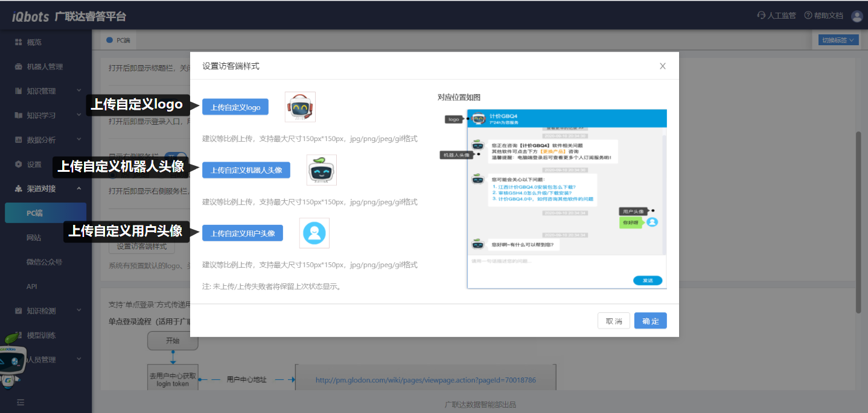The image size is (868, 413).
Task: Select the 网站 channel menu item
Action: click(34, 238)
